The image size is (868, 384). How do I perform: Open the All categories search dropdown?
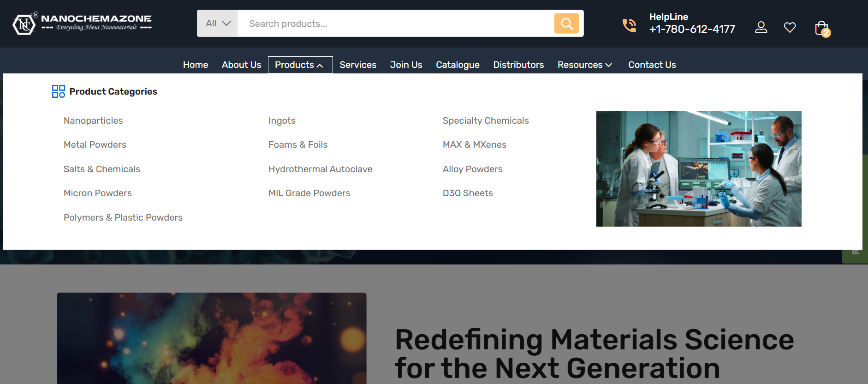(x=217, y=24)
